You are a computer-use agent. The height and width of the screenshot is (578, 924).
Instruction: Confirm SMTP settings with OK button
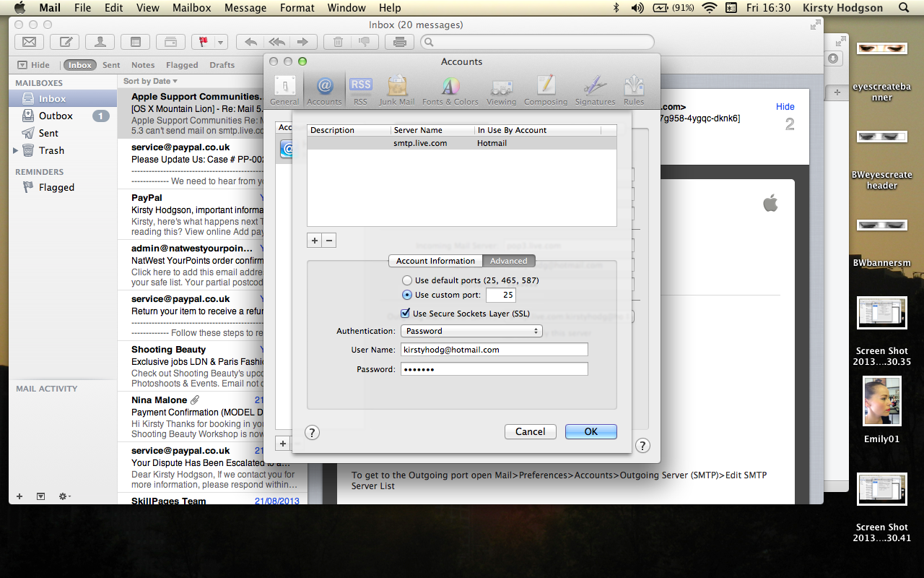(591, 431)
